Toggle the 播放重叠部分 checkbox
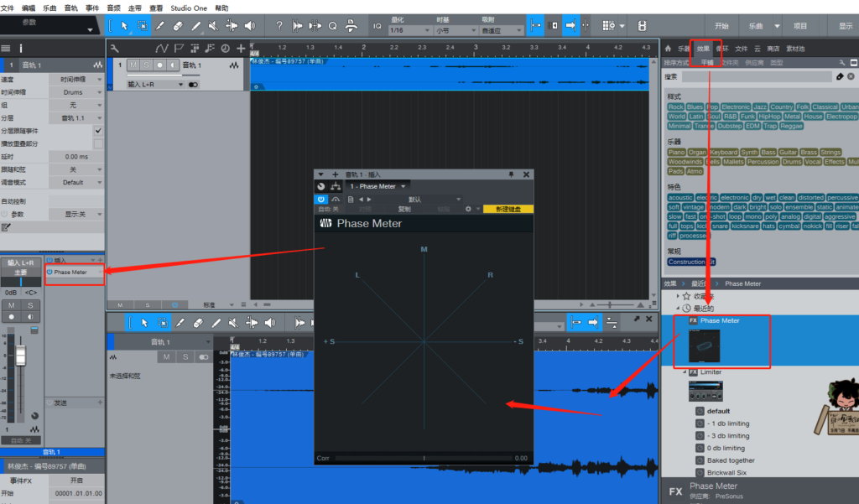859x504 pixels. click(98, 143)
